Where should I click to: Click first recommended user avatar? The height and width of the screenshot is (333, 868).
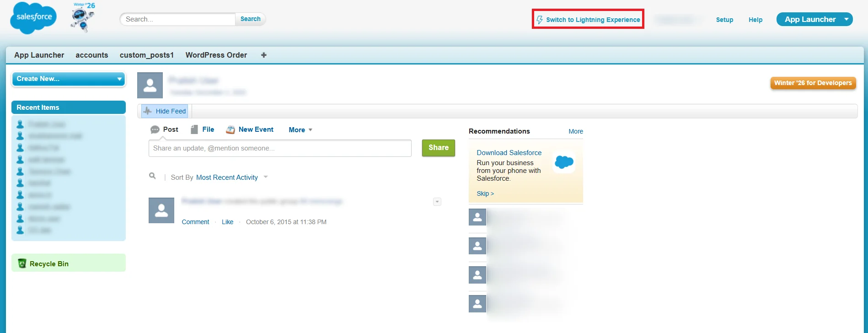pyautogui.click(x=477, y=217)
